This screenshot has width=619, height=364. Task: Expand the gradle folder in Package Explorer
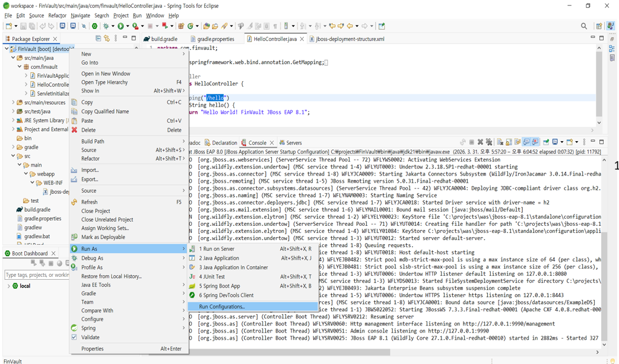point(13,147)
